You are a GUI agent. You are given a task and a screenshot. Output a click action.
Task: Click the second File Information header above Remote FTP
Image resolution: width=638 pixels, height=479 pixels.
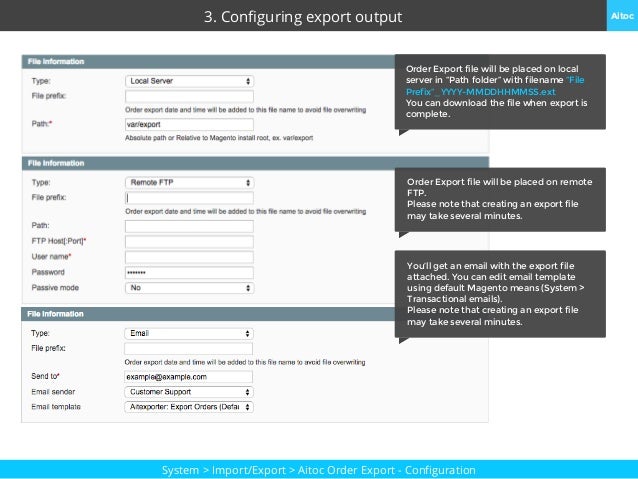pyautogui.click(x=255, y=163)
